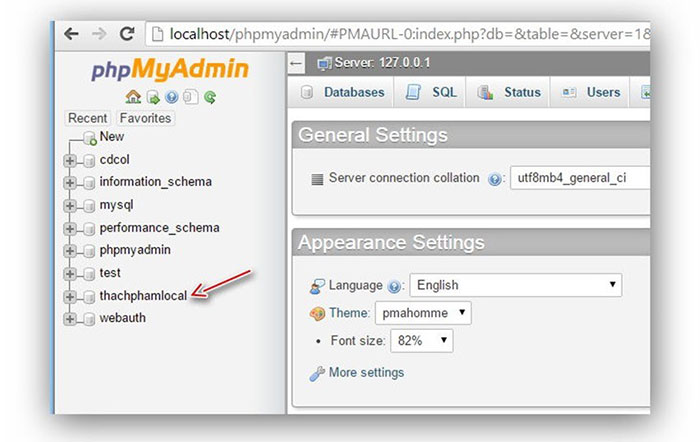700x442 pixels.
Task: Open the cdcol database
Action: tap(114, 159)
